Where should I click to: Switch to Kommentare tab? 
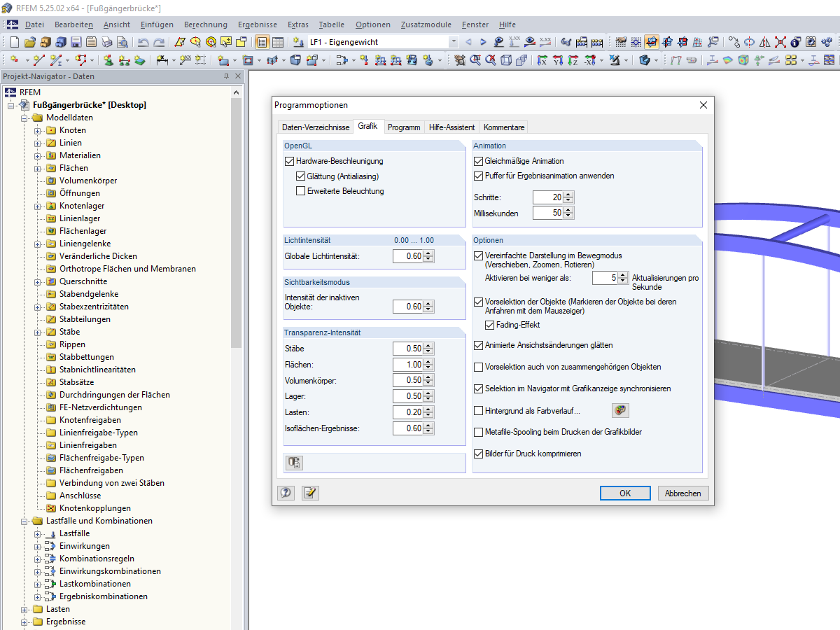(503, 127)
